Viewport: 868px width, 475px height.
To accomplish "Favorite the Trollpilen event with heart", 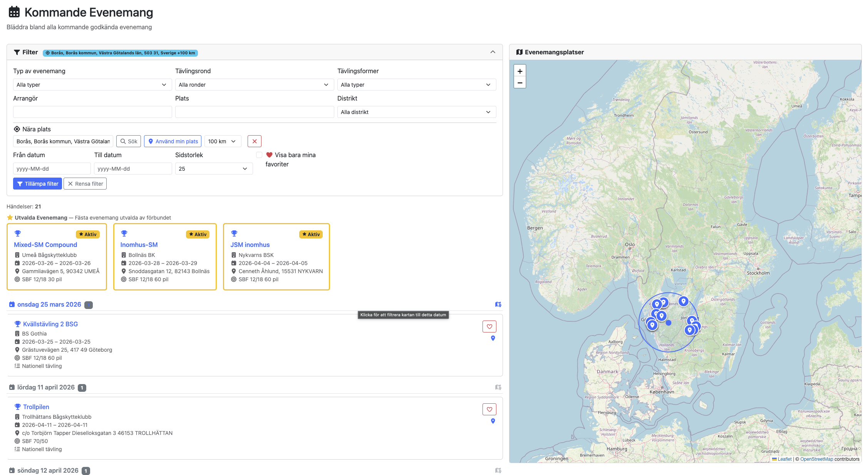I will [x=489, y=409].
